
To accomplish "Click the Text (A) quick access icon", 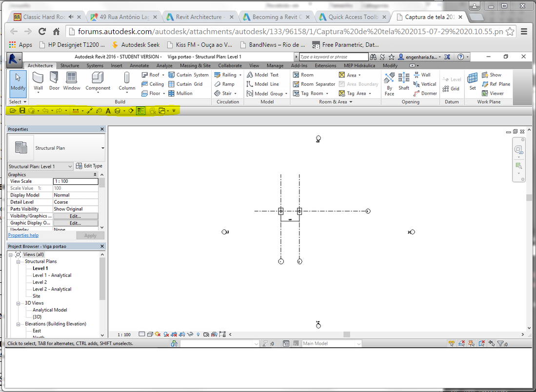I will 108,111.
